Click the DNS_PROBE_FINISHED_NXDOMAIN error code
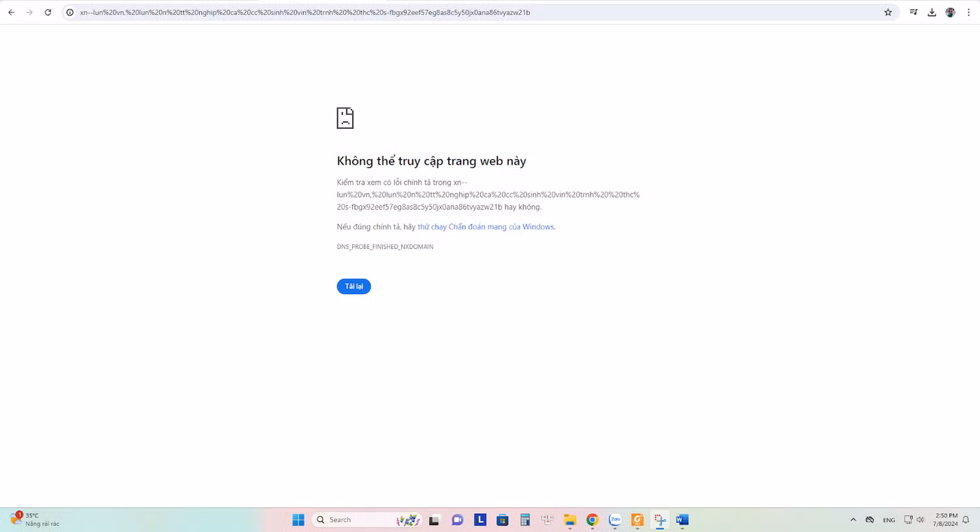980x532 pixels. [x=385, y=246]
